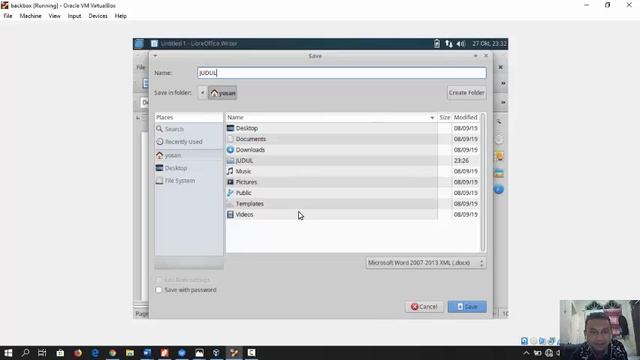The image size is (640, 360).
Task: Click the yosan home folder path button
Action: click(222, 93)
